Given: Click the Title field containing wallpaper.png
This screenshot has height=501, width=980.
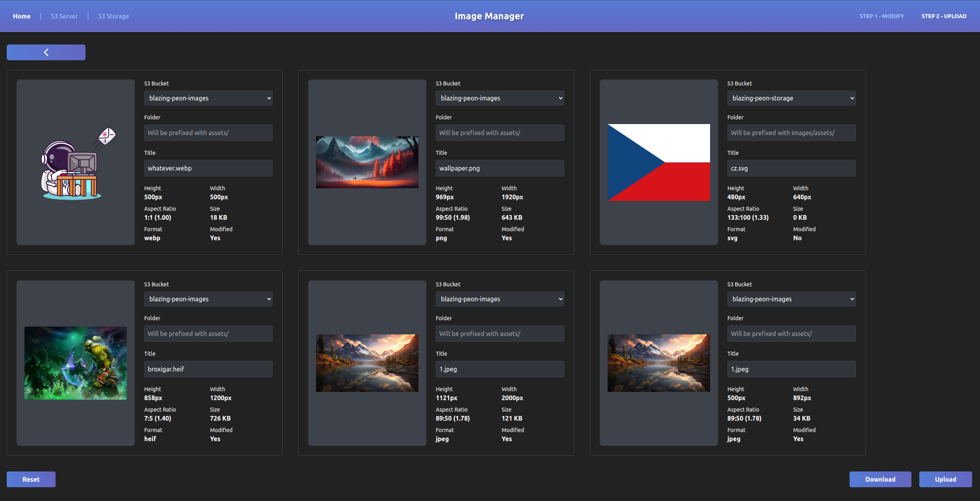Looking at the screenshot, I should (x=500, y=168).
